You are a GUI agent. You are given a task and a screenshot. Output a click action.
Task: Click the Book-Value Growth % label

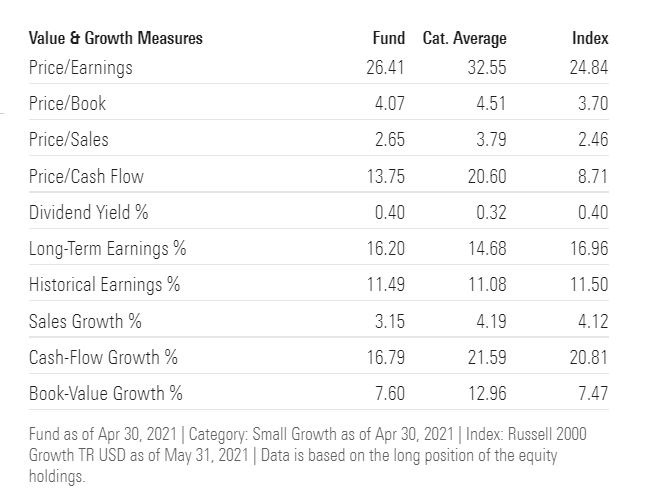(x=106, y=392)
